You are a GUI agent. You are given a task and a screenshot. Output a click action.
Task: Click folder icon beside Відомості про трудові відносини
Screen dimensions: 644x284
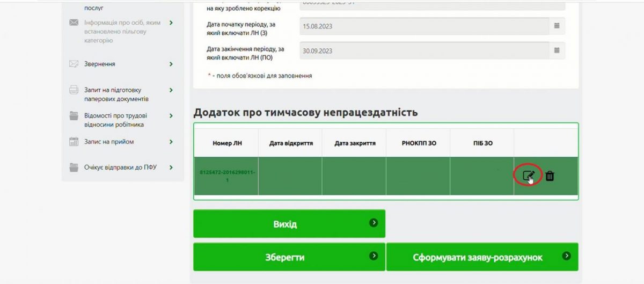click(x=74, y=116)
